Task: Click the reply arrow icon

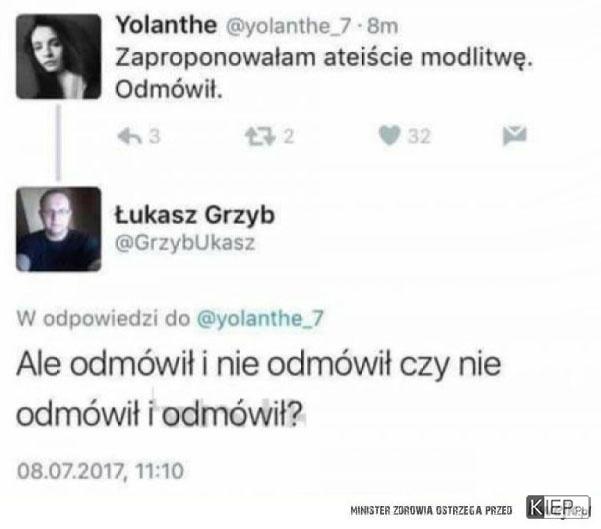Action: tap(130, 136)
